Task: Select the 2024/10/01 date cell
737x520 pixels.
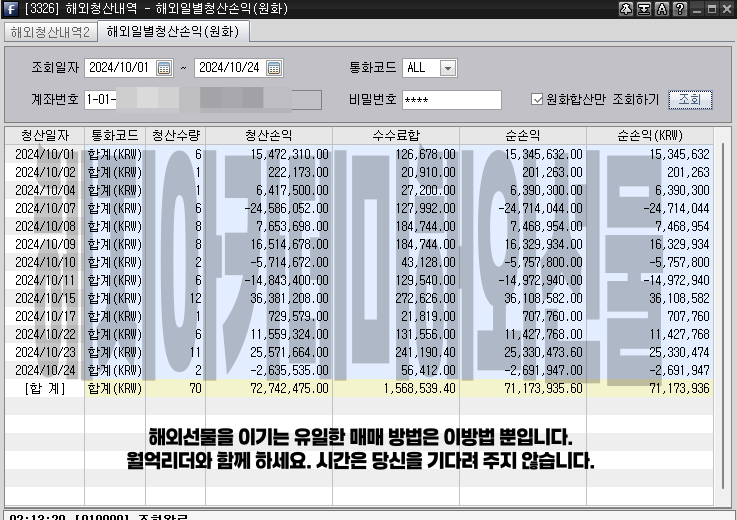Action: (45, 154)
